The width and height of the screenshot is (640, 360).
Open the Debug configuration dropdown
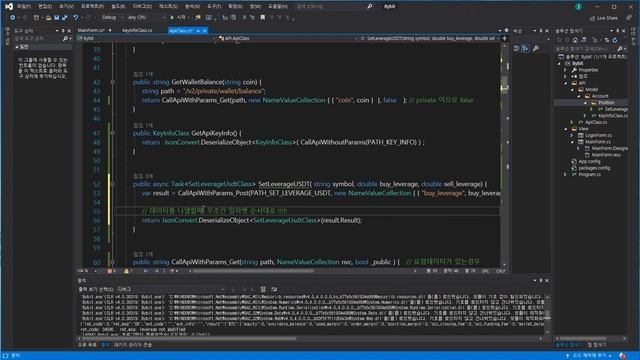coord(112,18)
